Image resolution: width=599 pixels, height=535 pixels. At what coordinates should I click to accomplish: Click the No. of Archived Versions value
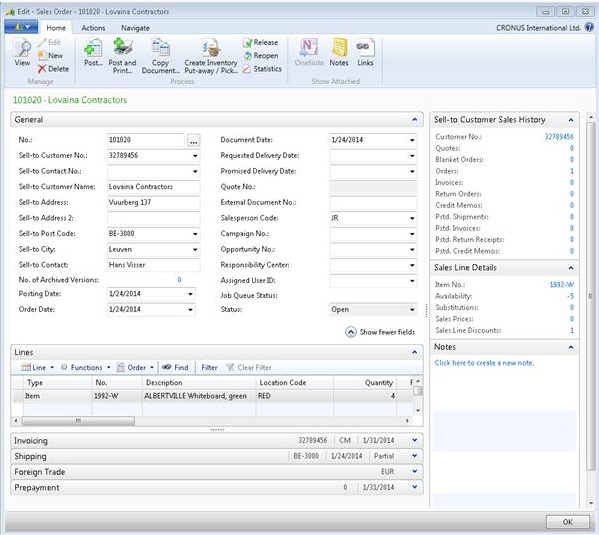tap(179, 280)
